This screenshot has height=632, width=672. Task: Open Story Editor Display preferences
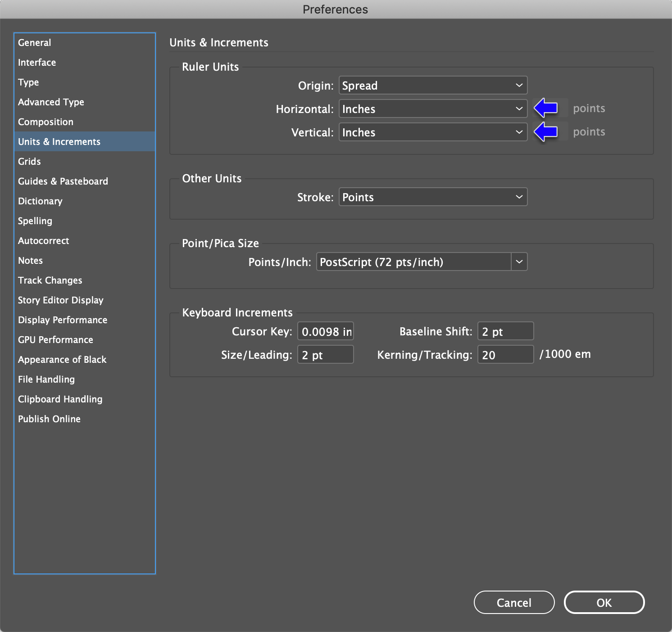85,300
